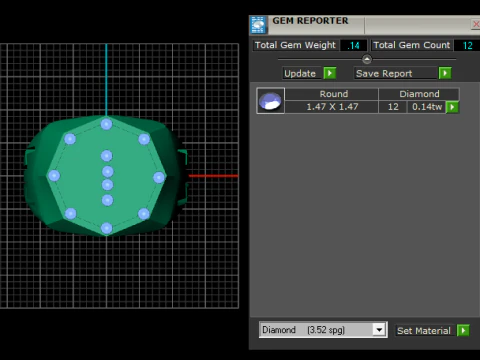The image size is (480, 360).
Task: Click the round gem thumbnail image
Action: (270, 101)
